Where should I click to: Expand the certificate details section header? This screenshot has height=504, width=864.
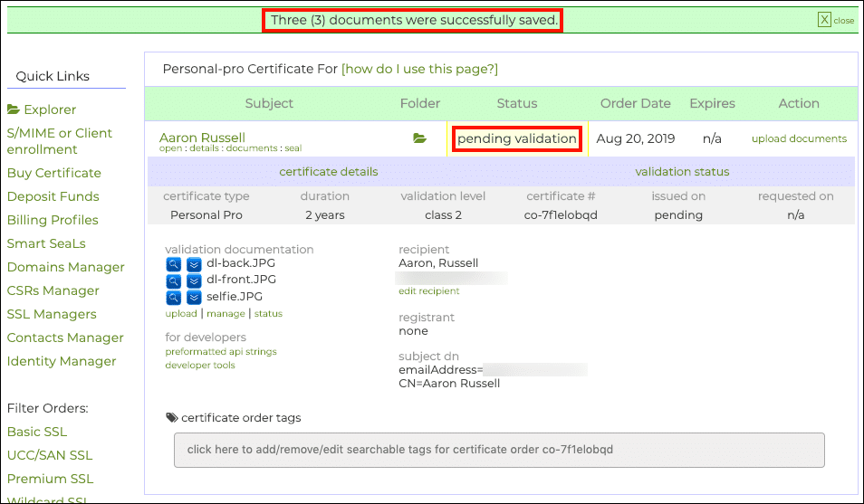[x=328, y=172]
